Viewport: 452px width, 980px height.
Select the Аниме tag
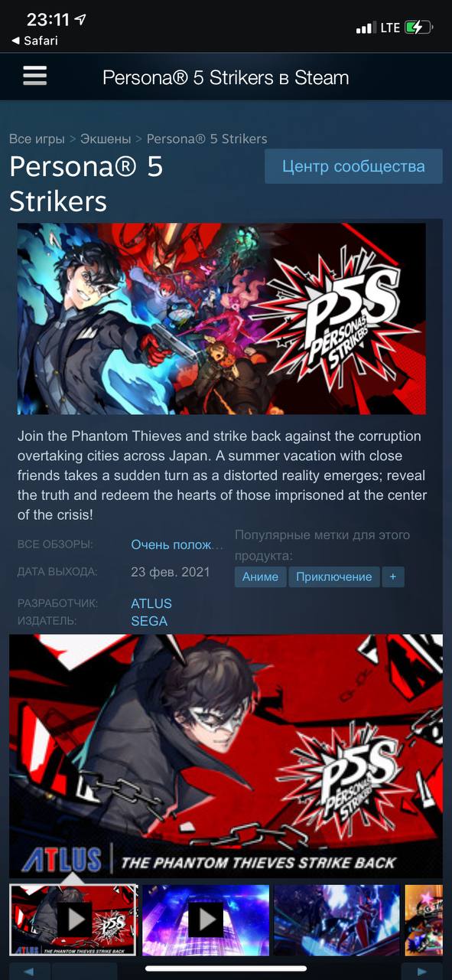(x=260, y=577)
